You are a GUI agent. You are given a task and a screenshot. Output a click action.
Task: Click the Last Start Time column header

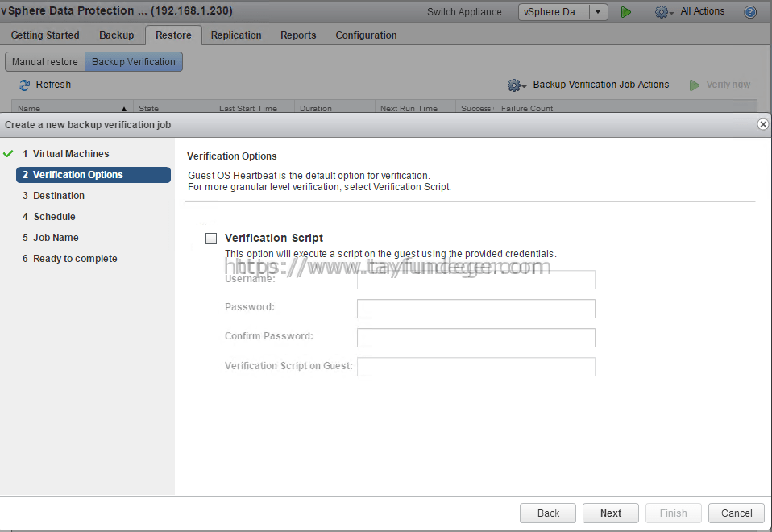pos(254,108)
